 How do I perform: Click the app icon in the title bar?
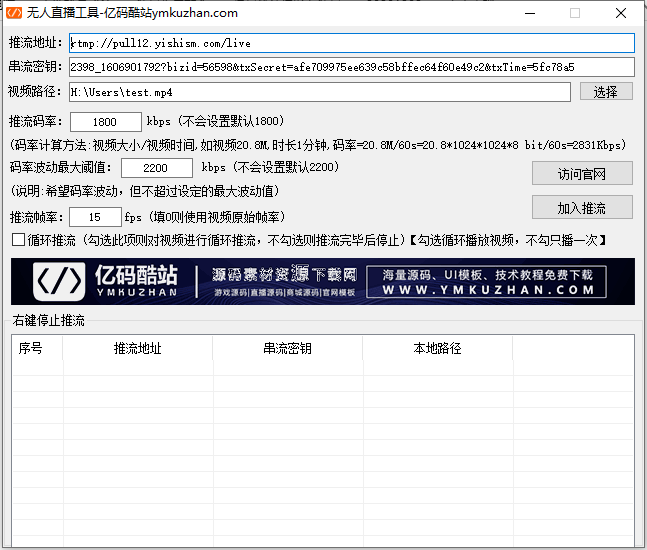[x=14, y=13]
